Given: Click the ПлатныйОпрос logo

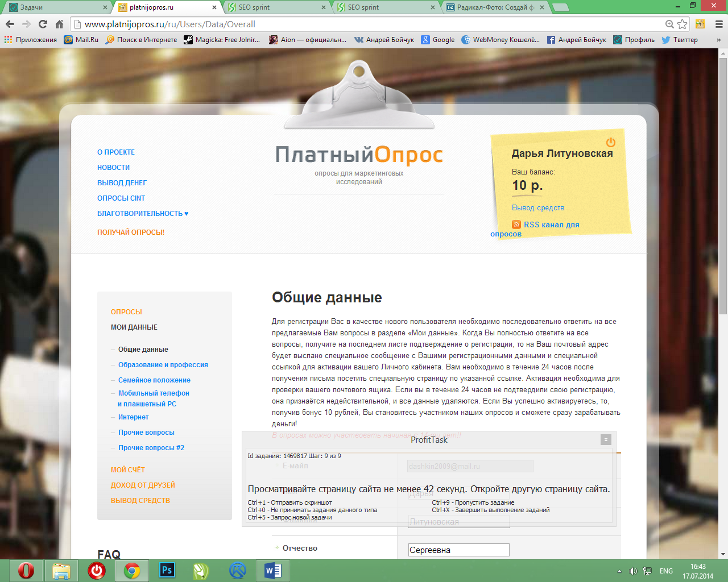Looking at the screenshot, I should (x=359, y=155).
